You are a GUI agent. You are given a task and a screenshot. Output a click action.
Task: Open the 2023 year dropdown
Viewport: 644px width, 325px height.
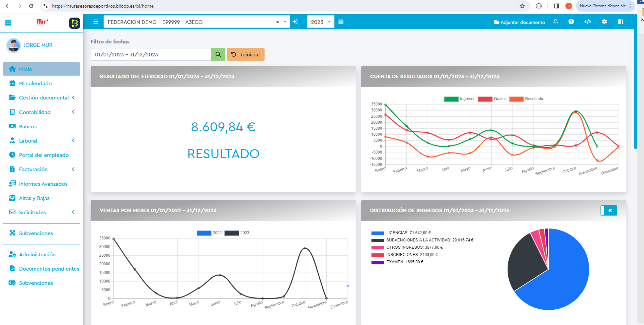coord(320,22)
